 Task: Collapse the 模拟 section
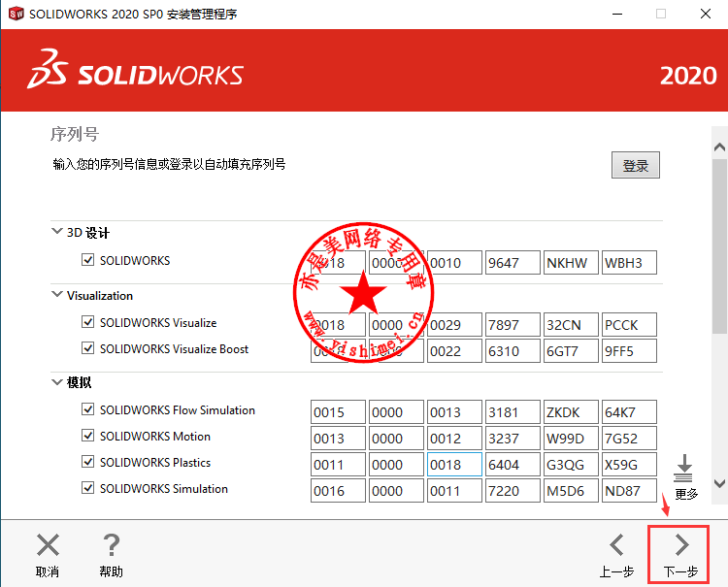57,382
